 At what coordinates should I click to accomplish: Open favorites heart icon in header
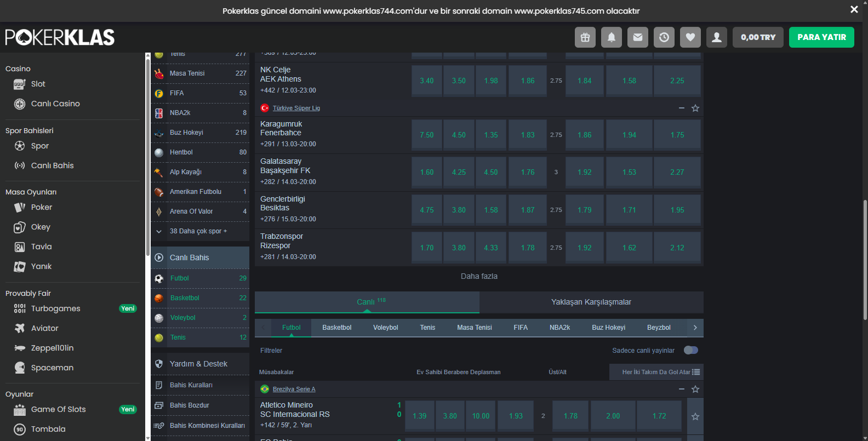tap(690, 37)
